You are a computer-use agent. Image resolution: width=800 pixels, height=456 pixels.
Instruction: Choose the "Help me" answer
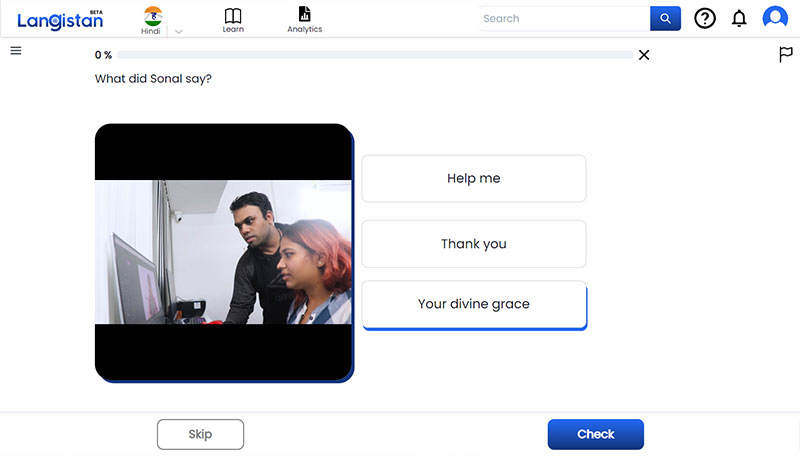[x=473, y=179]
